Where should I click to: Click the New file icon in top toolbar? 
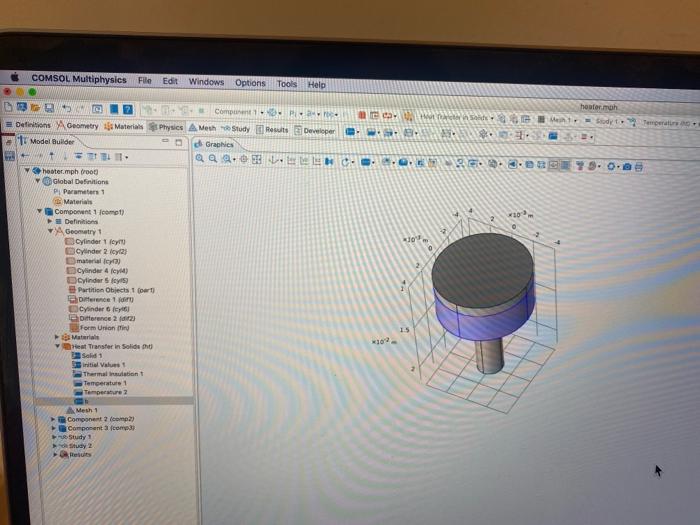click(8, 107)
